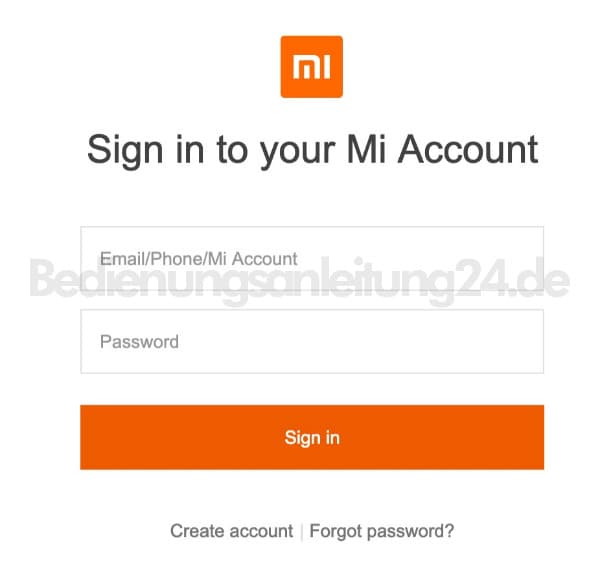Click the orange Mi logo

[311, 67]
